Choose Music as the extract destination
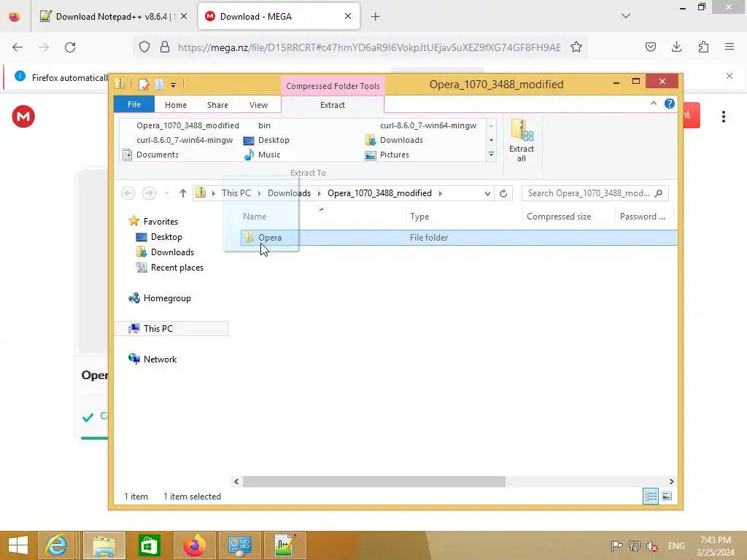The height and width of the screenshot is (560, 747). pos(268,155)
